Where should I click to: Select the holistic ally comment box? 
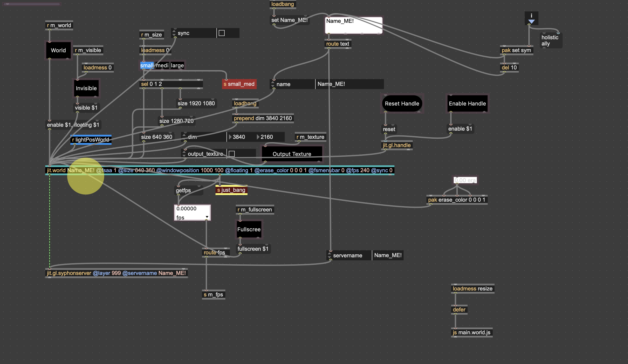551,41
